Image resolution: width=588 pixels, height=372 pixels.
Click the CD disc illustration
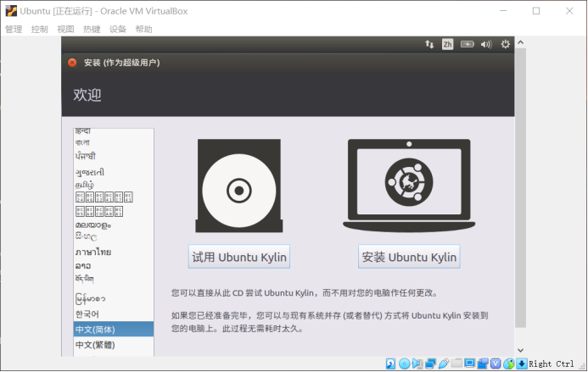(239, 186)
